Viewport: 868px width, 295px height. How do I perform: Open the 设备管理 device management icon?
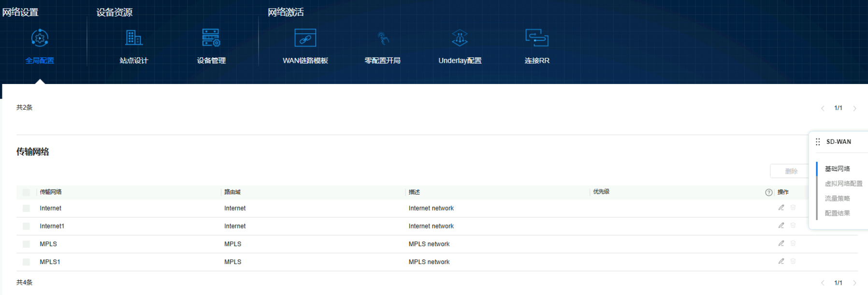(211, 38)
